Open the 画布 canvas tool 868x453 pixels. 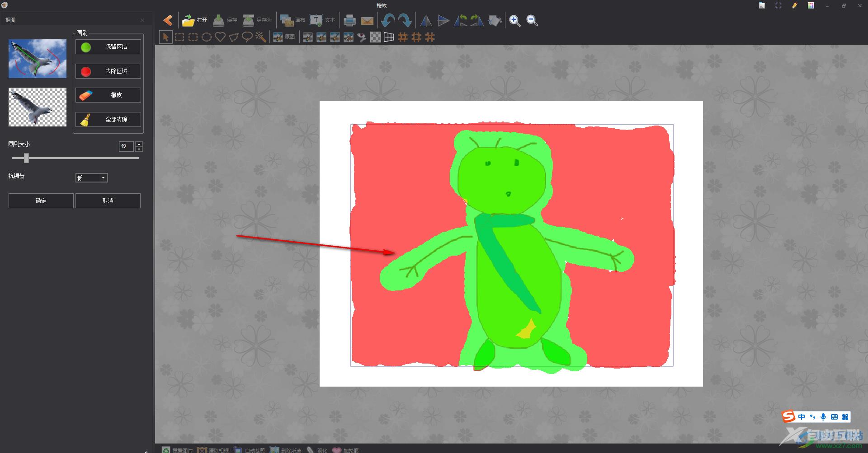[292, 20]
